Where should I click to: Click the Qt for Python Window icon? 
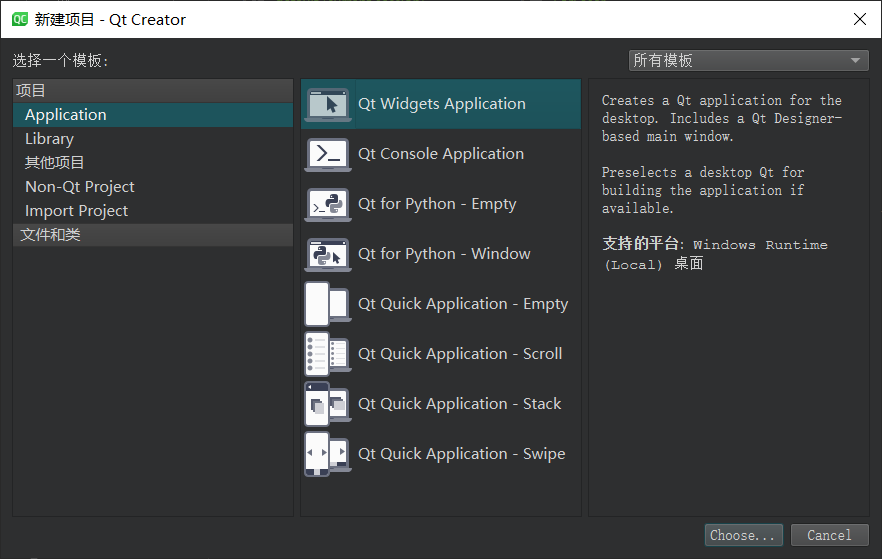pyautogui.click(x=328, y=255)
